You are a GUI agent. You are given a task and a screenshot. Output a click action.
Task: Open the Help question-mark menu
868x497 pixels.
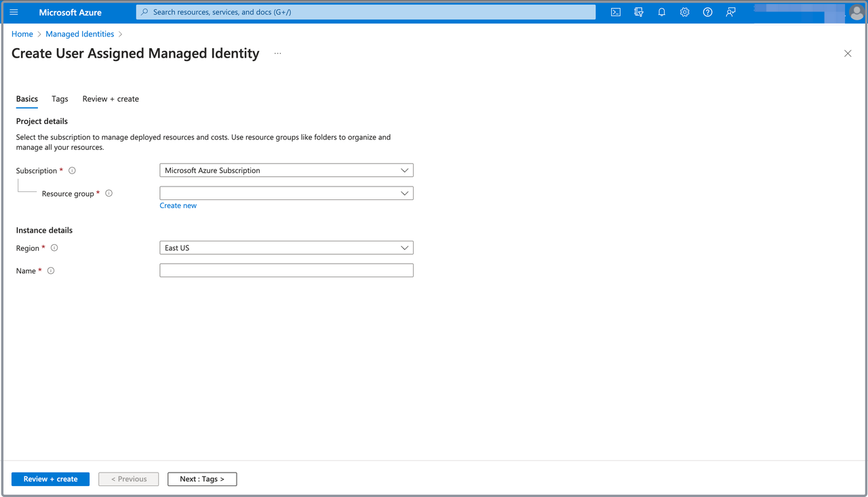(x=707, y=12)
